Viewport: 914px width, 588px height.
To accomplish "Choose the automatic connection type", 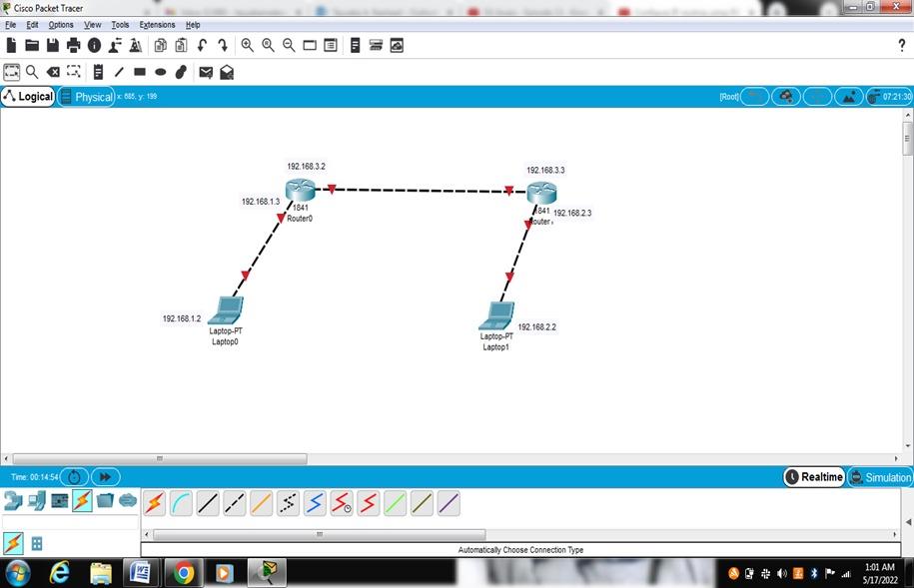I will [x=155, y=503].
